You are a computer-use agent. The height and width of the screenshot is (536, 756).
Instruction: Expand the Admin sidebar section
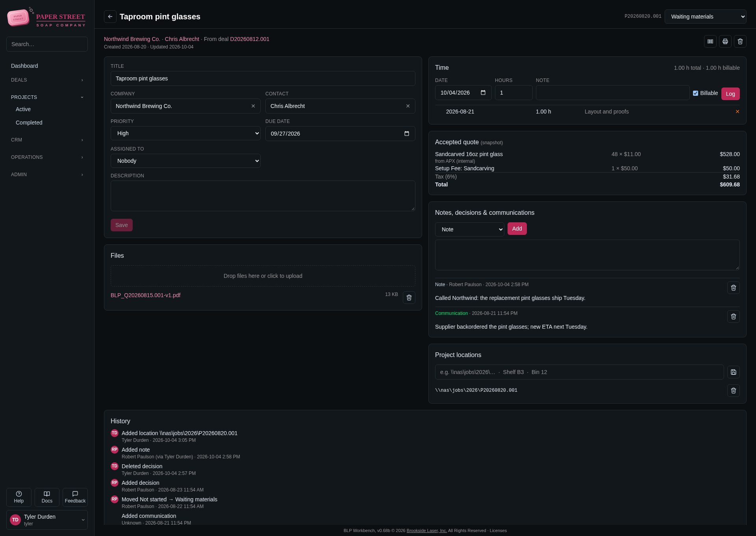47,175
